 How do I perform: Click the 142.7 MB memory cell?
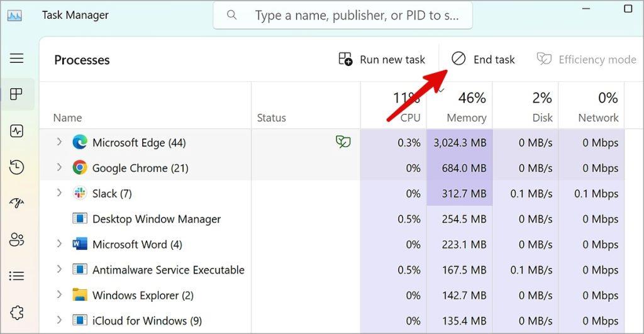click(x=460, y=295)
